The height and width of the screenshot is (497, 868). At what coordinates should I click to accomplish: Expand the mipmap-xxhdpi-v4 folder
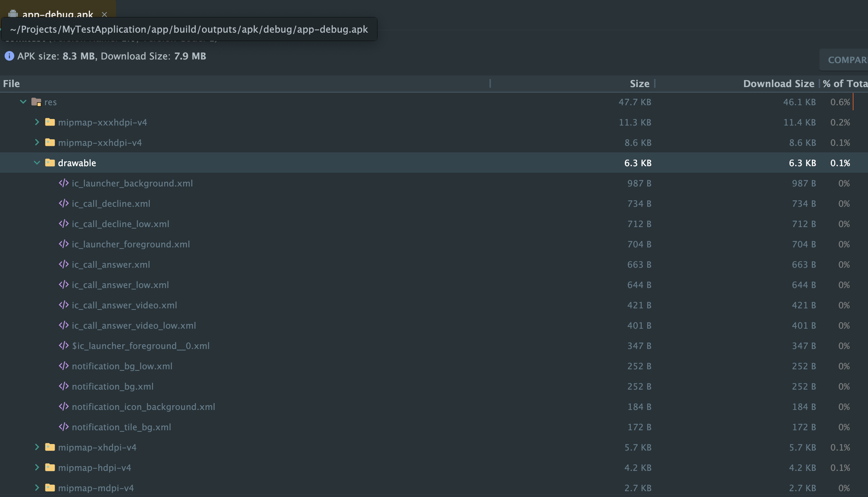37,142
